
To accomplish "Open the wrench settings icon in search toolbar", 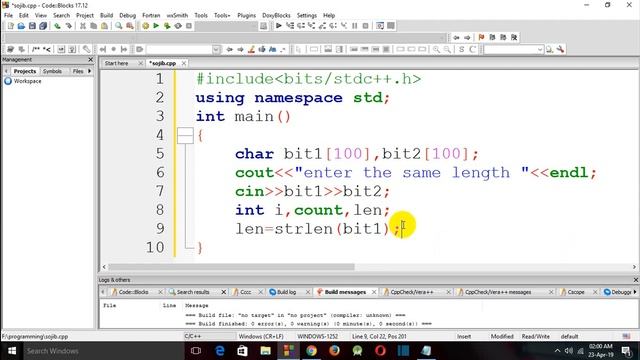I will [x=560, y=49].
